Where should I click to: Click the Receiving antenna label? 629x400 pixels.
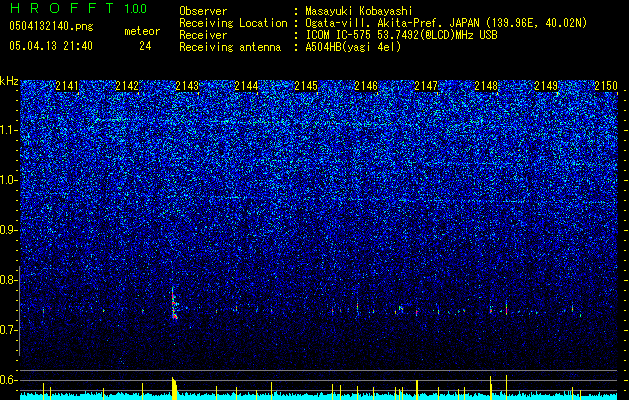pos(230,47)
